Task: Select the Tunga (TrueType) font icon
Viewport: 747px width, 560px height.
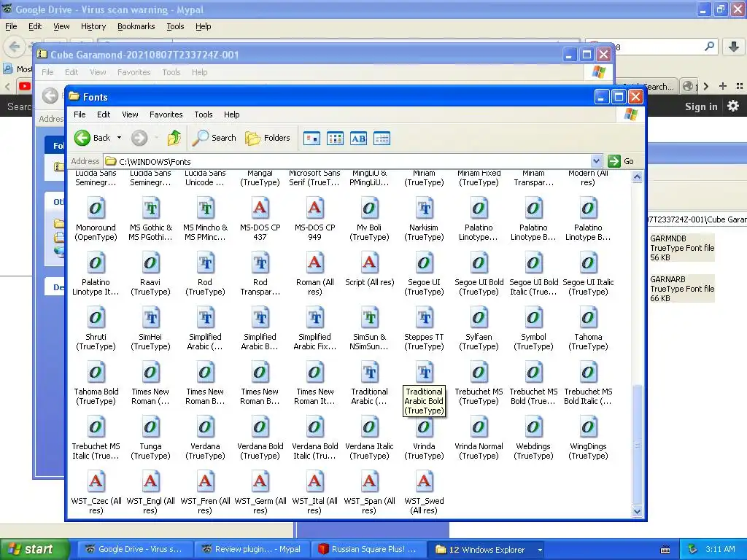Action: 150,427
